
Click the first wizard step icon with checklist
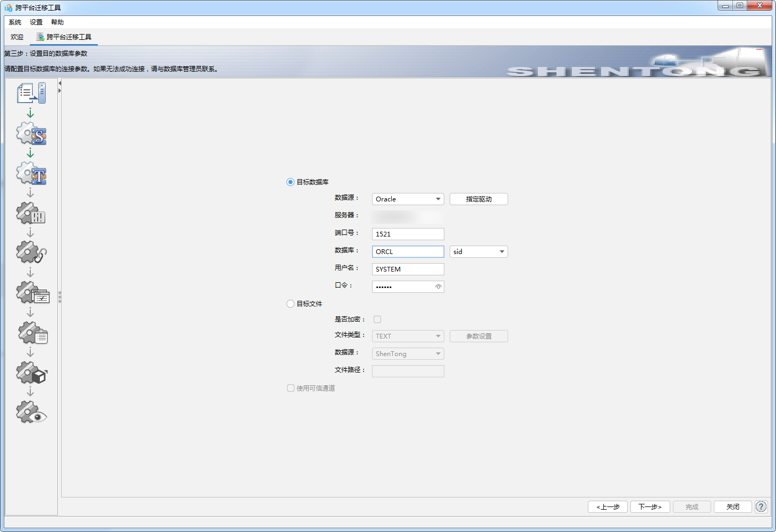point(31,94)
